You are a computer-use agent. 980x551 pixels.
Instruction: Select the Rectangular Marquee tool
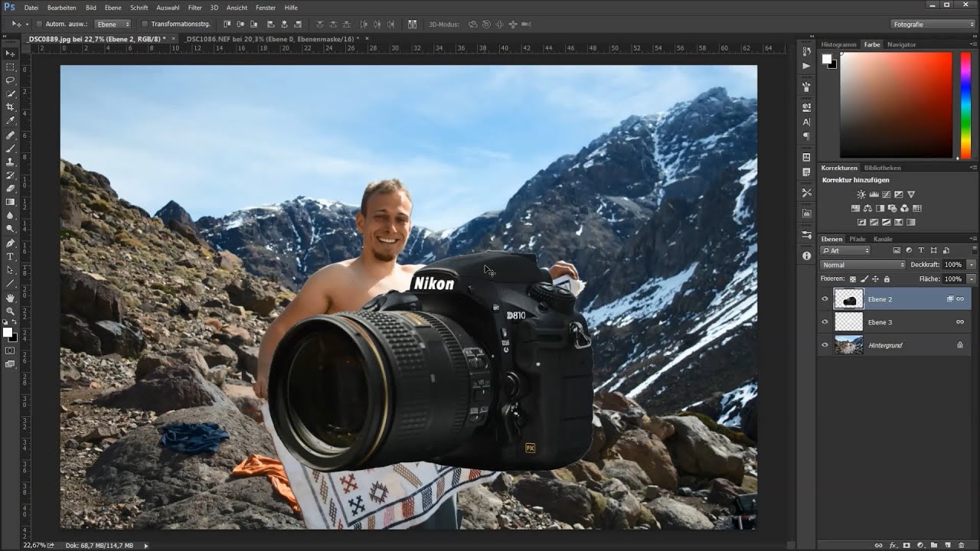click(11, 67)
